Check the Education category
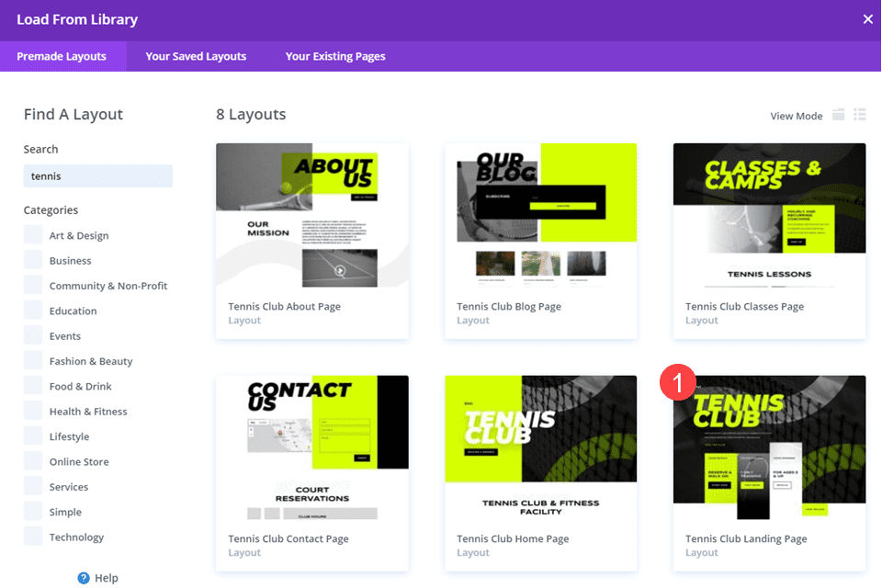Viewport: 882px width, 588px height. [34, 311]
